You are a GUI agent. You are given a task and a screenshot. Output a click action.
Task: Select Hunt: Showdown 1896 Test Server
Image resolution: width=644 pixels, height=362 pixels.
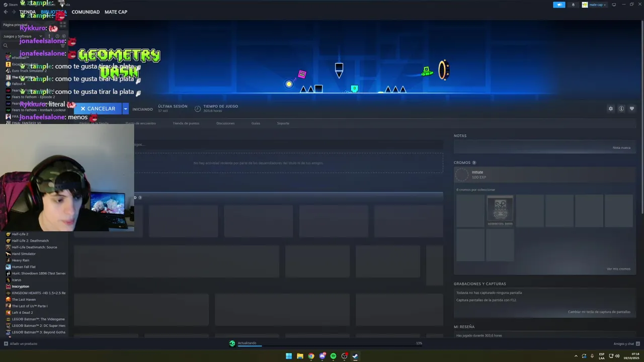coord(38,274)
